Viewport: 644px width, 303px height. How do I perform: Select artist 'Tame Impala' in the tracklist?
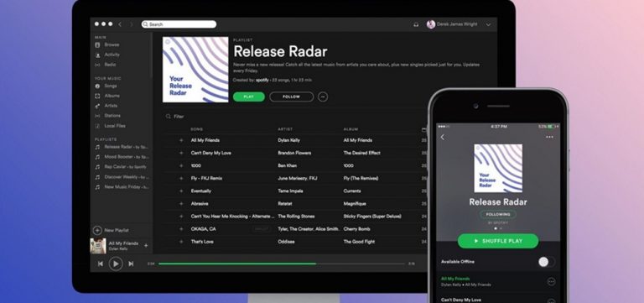click(x=290, y=191)
